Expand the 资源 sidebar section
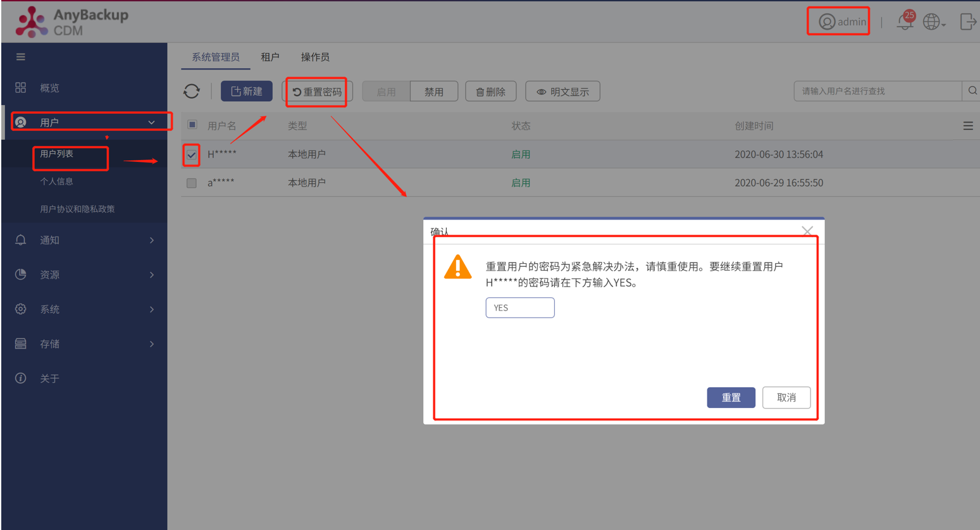Viewport: 980px width, 530px height. tap(51, 274)
